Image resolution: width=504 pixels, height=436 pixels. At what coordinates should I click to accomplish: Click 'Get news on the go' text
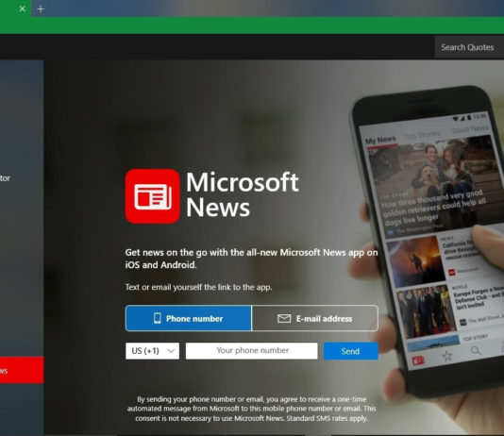click(x=251, y=259)
